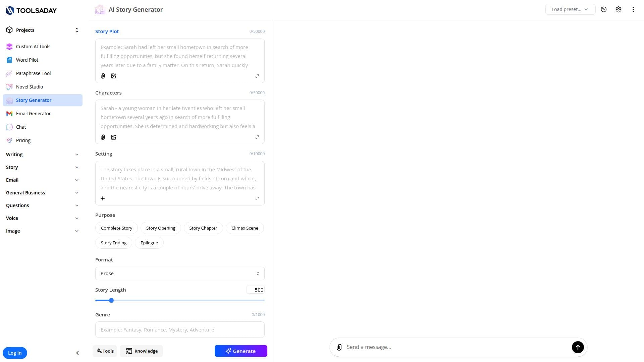Click AI Story Generator header icon
Screen dimensions: 644x362
pos(100,9)
